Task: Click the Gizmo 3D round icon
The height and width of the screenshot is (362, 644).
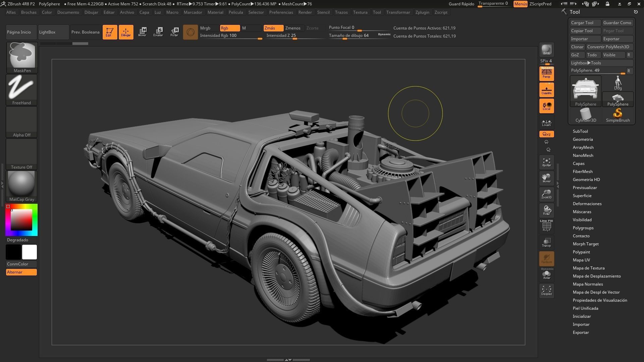Action: click(x=191, y=32)
